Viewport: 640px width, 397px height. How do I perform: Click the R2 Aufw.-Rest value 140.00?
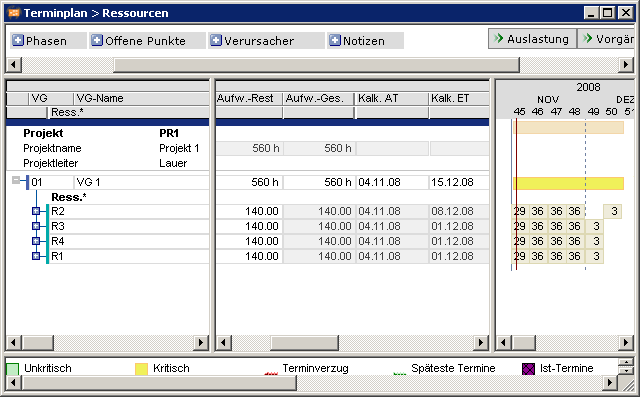tap(249, 211)
